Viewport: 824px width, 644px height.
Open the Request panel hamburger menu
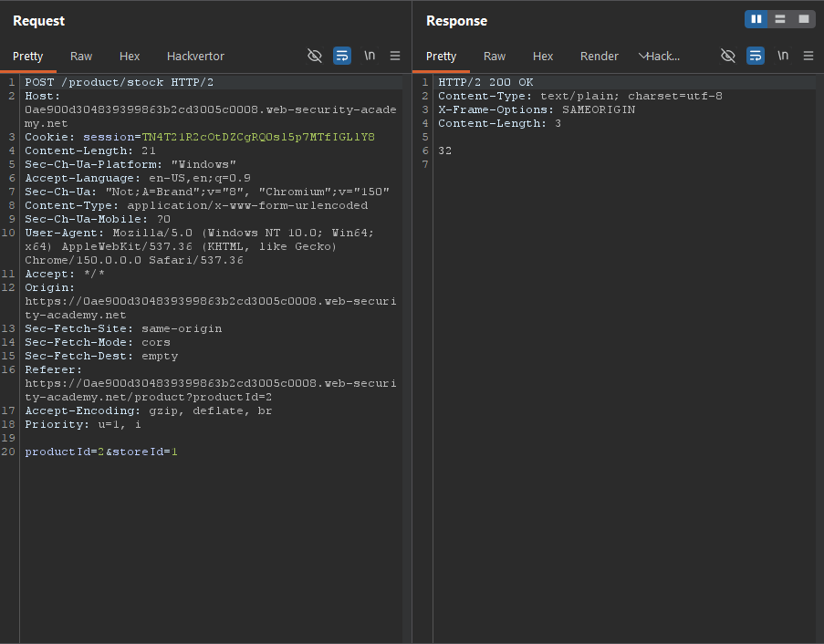pyautogui.click(x=395, y=56)
